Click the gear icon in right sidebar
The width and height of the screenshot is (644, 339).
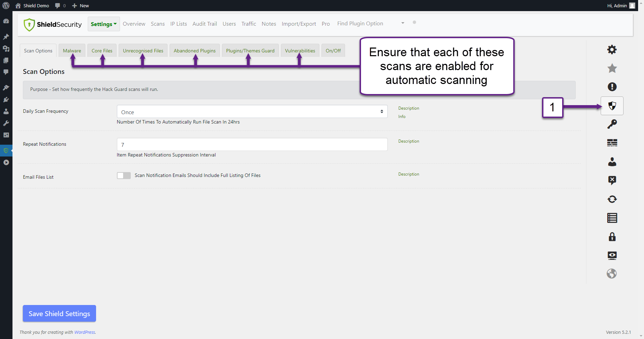pyautogui.click(x=612, y=50)
